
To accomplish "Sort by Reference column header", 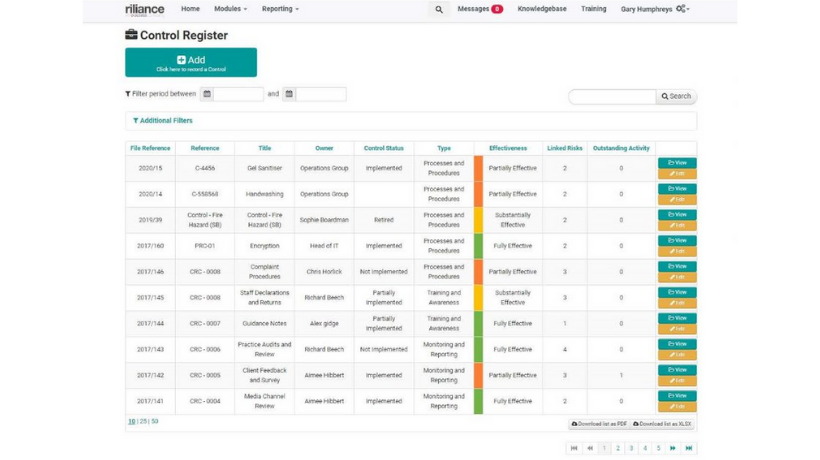I will 204,148.
